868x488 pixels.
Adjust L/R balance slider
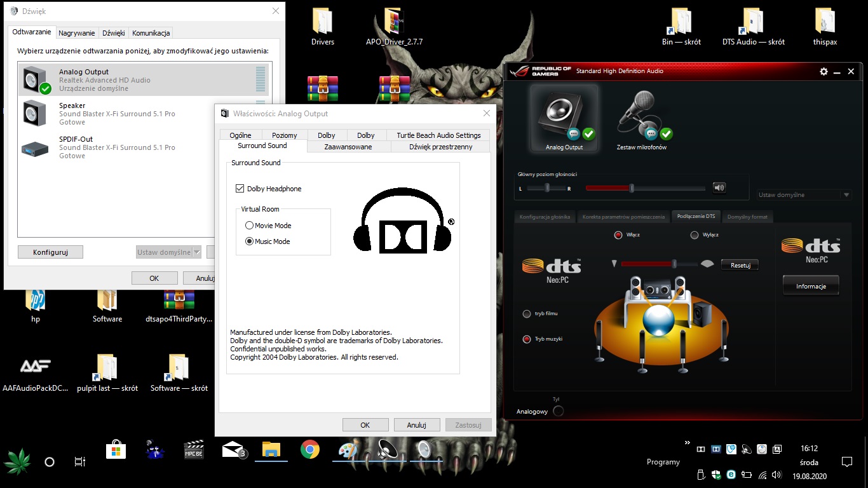546,188
